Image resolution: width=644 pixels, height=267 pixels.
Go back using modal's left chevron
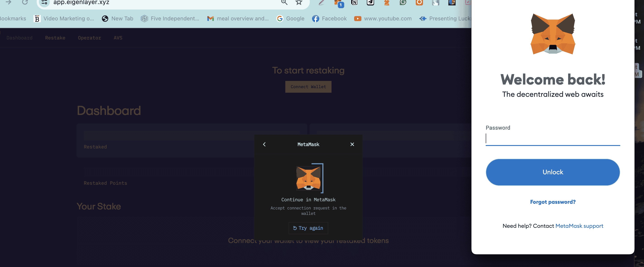coord(264,144)
